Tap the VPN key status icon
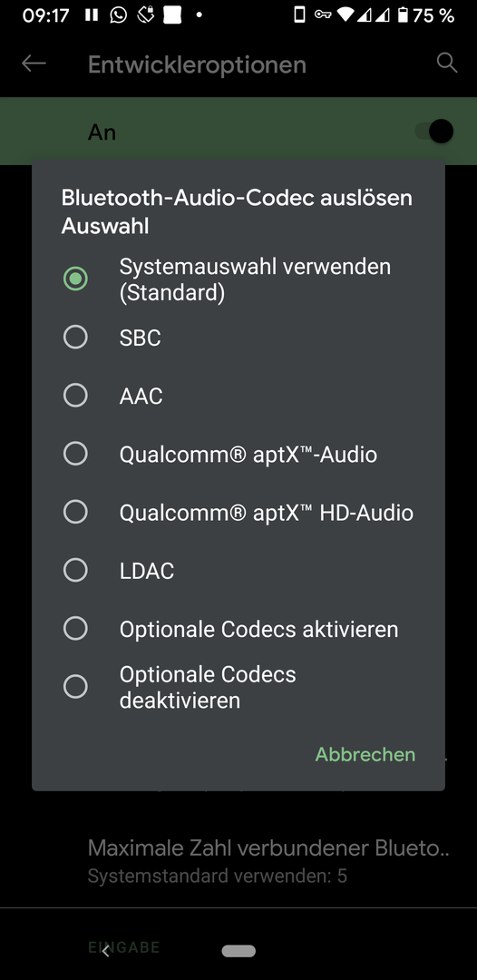 click(323, 15)
